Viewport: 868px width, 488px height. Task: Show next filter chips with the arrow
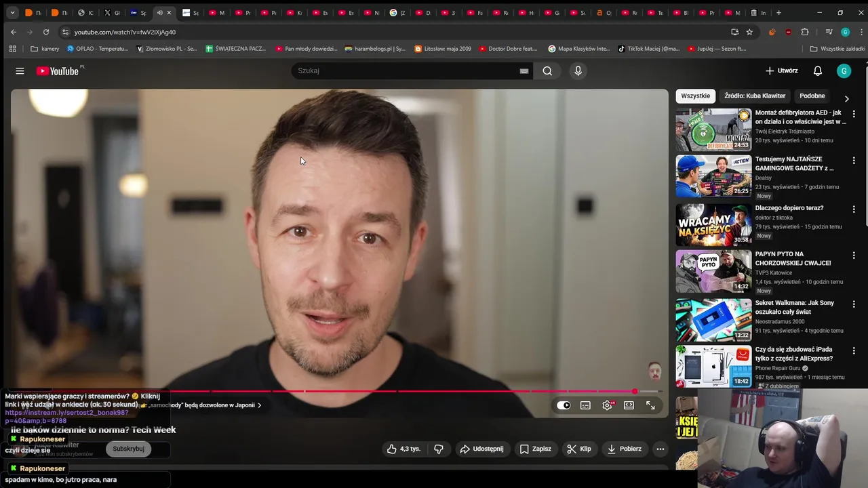click(x=846, y=98)
